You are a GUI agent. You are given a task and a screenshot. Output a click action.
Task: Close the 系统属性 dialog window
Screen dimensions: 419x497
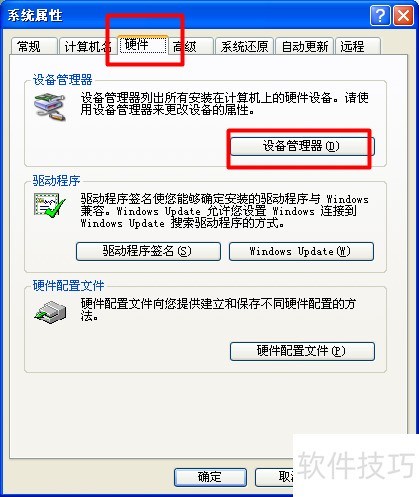pos(403,15)
